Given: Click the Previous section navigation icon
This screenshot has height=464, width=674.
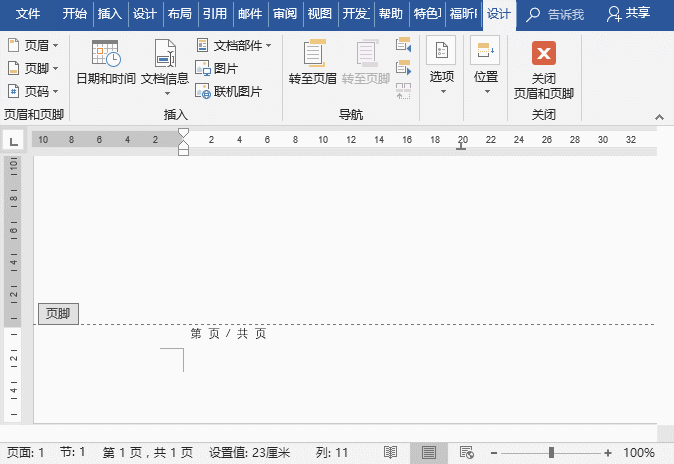Looking at the screenshot, I should 404,44.
